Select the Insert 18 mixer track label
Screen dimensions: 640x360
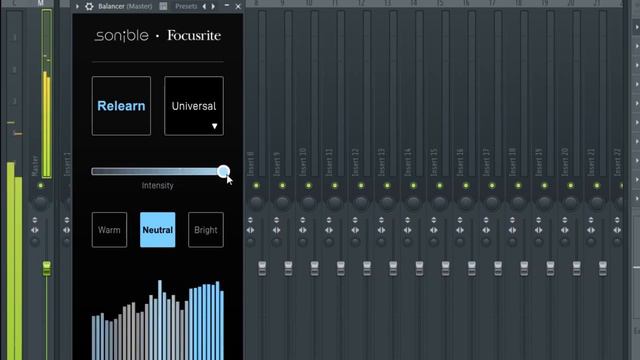[x=512, y=162]
